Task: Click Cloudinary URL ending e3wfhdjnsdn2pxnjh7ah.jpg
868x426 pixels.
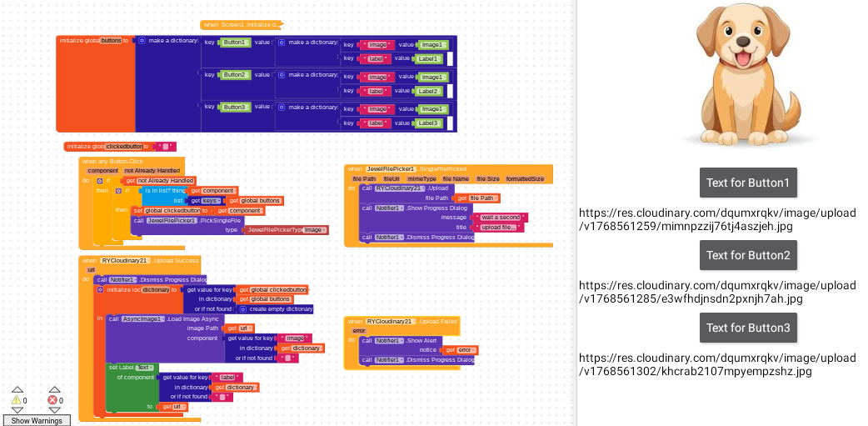Action: [717, 292]
